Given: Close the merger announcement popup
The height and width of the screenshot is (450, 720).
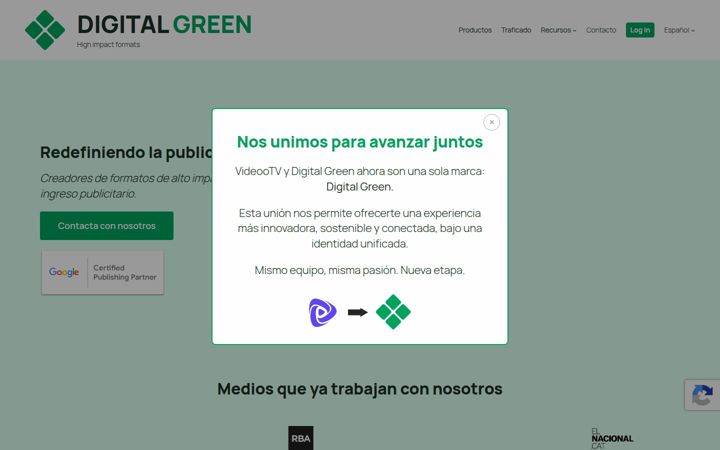Looking at the screenshot, I should coord(491,122).
